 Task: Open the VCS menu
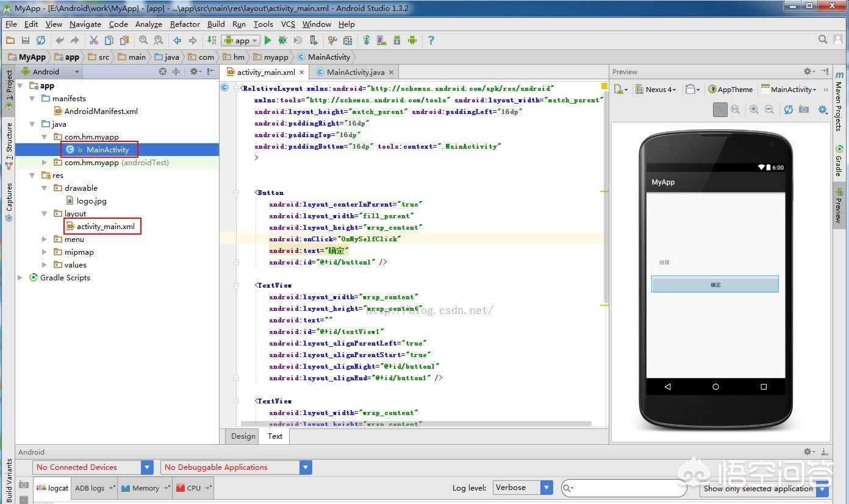[x=288, y=24]
